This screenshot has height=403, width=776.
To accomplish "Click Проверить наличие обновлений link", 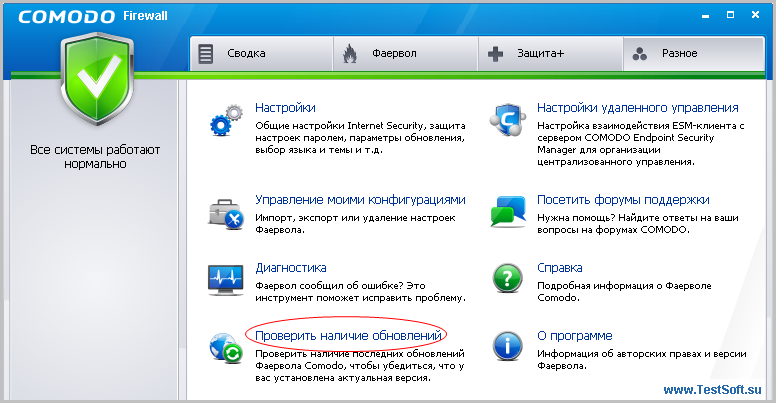I will coord(348,336).
